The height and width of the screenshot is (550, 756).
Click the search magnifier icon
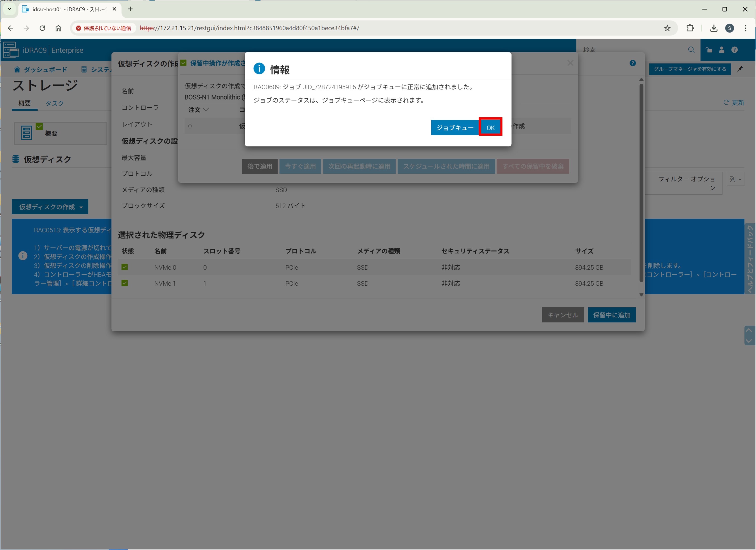691,50
